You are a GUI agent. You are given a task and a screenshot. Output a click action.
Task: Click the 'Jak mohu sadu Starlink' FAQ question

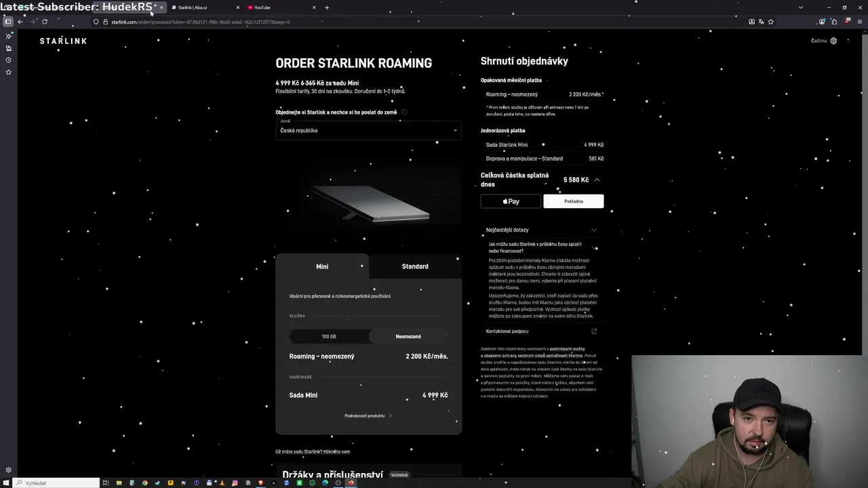tap(535, 247)
